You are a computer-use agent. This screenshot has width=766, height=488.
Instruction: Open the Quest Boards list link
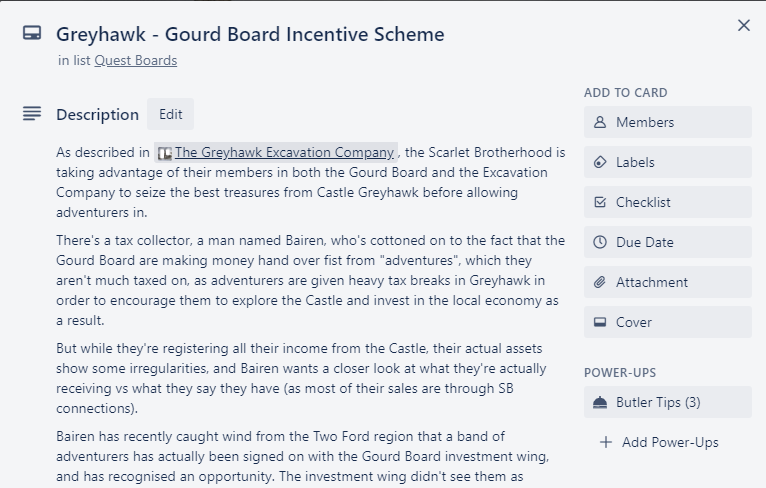136,61
